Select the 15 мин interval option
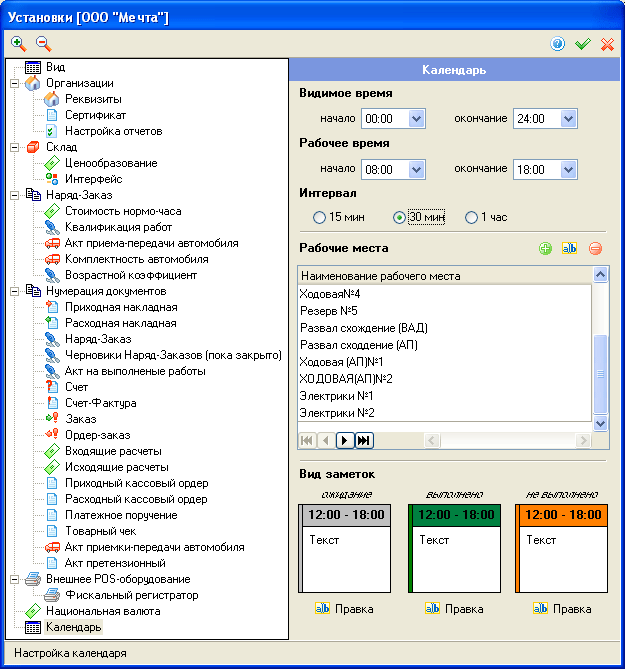Viewport: 625px width, 669px height. [x=320, y=217]
